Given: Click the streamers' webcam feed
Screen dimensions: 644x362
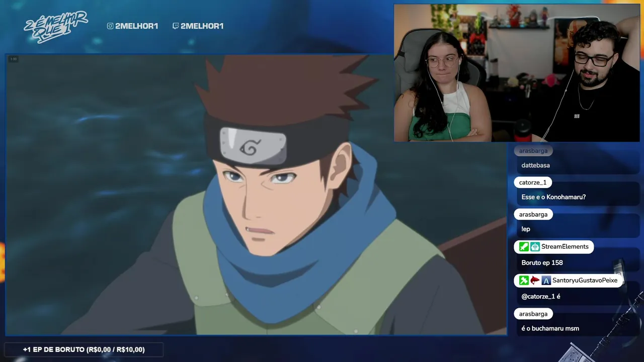Looking at the screenshot, I should pyautogui.click(x=517, y=73).
